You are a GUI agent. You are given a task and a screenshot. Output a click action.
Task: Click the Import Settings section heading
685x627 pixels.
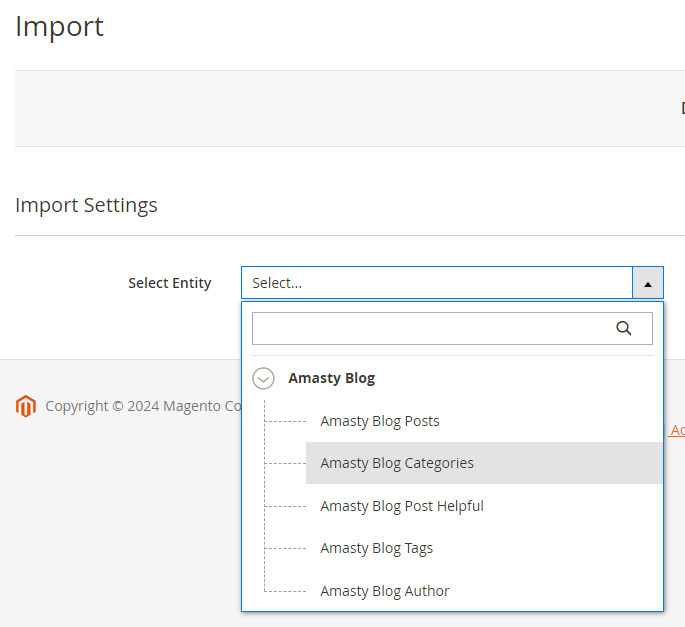(x=86, y=205)
